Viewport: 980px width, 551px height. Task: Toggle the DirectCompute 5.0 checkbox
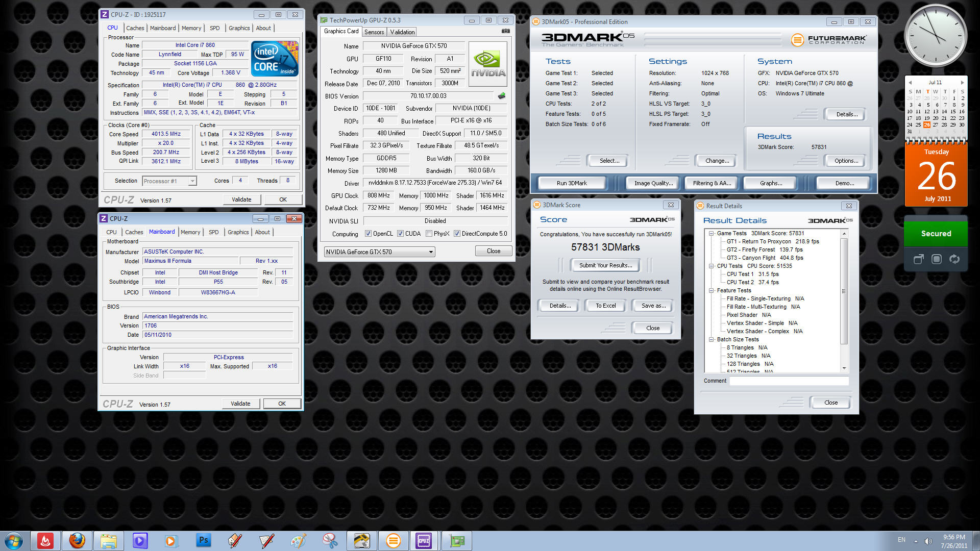(457, 234)
